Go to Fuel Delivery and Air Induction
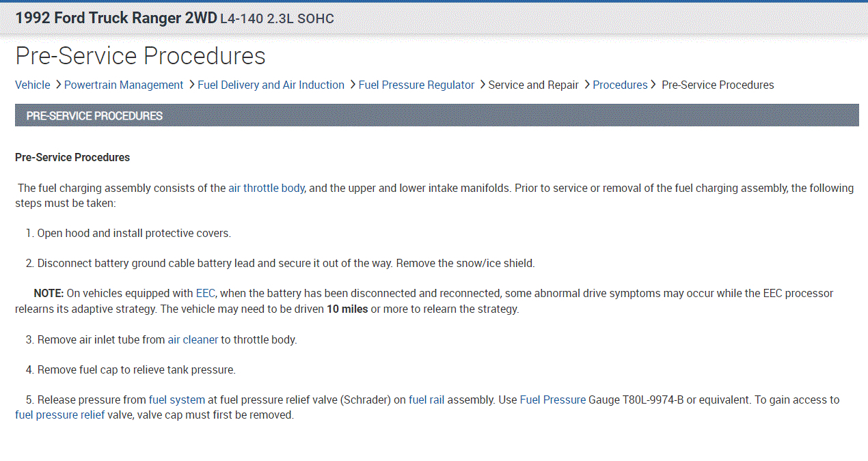This screenshot has width=868, height=461. coord(271,85)
